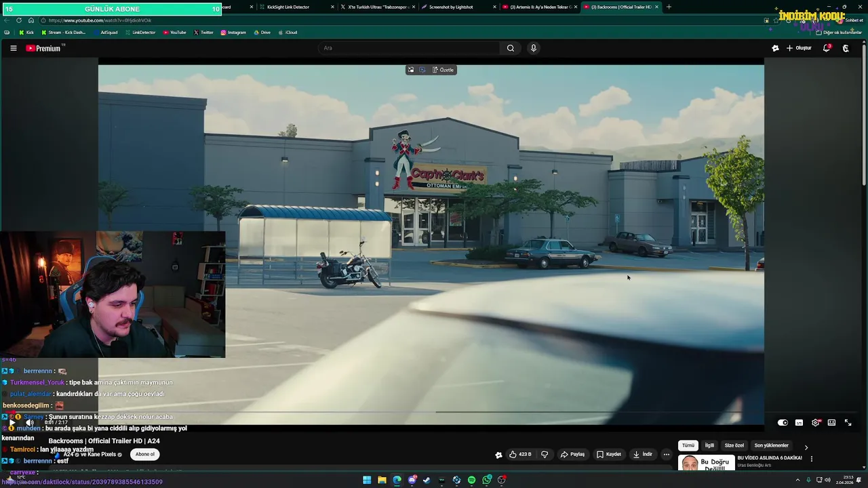The width and height of the screenshot is (868, 488).
Task: Click the Kaydet save button
Action: click(x=609, y=454)
